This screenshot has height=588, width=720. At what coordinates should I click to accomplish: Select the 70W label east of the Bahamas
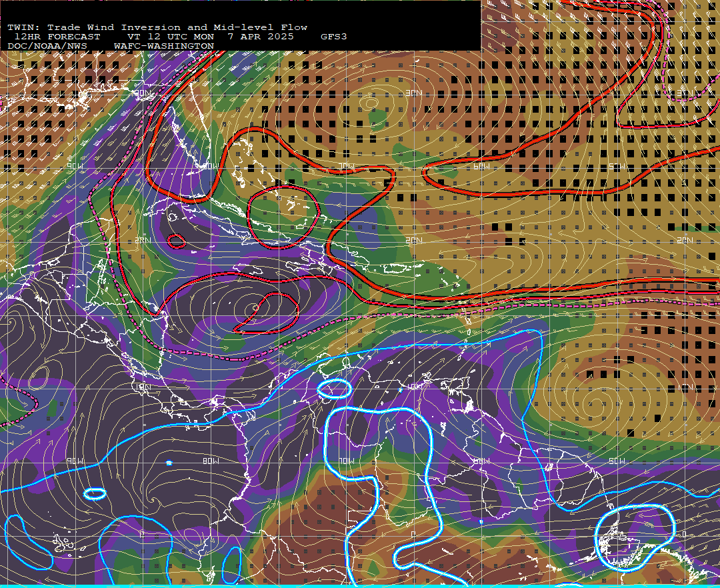[347, 166]
